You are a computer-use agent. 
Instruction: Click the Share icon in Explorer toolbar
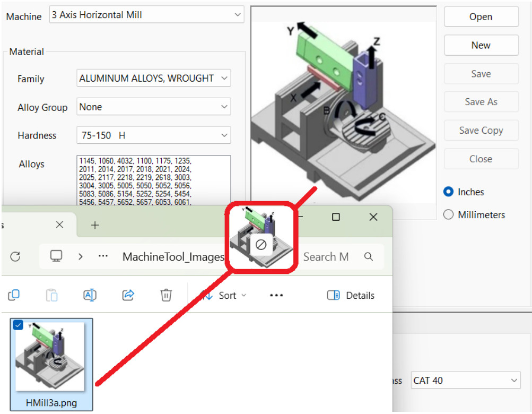pos(128,295)
